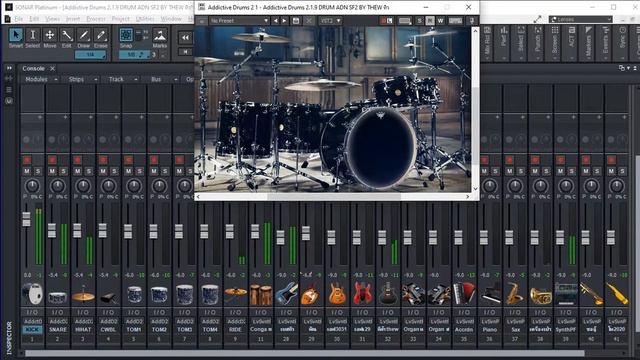Go to previous preset in plugin
This screenshot has height=360, width=640.
tap(276, 20)
